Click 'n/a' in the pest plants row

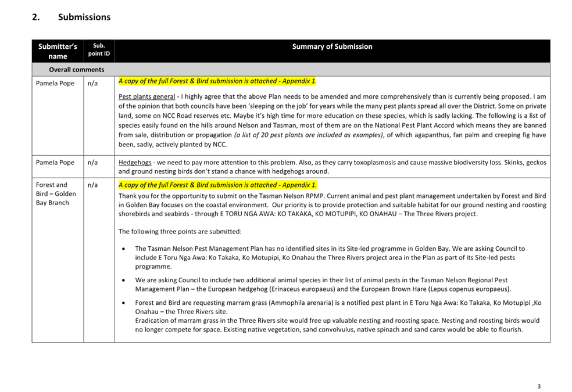(x=92, y=84)
